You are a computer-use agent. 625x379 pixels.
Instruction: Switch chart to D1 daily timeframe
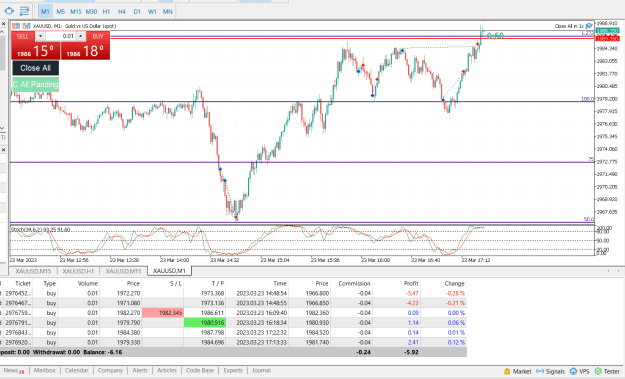(137, 12)
